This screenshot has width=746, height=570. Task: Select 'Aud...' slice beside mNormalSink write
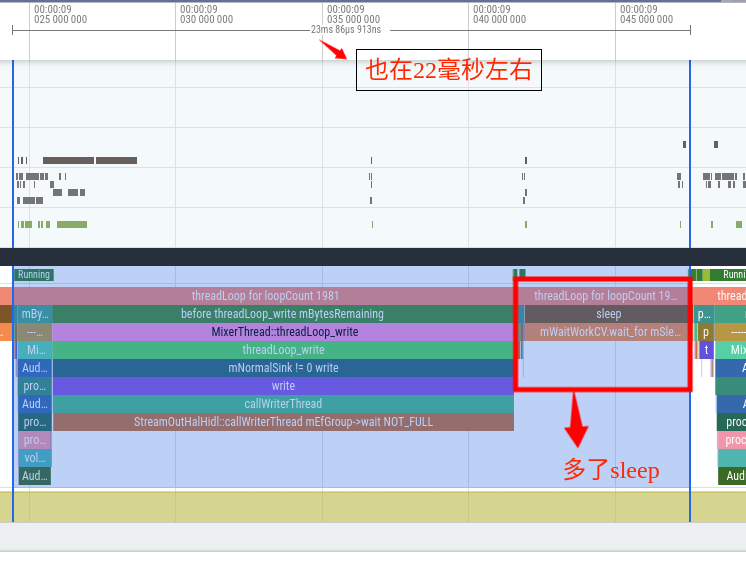[35, 368]
